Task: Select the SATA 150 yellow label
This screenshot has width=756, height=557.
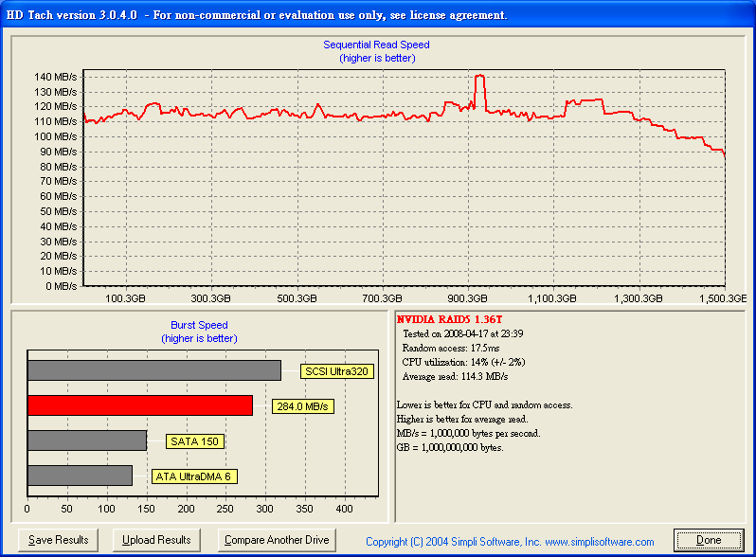Action: click(x=195, y=441)
